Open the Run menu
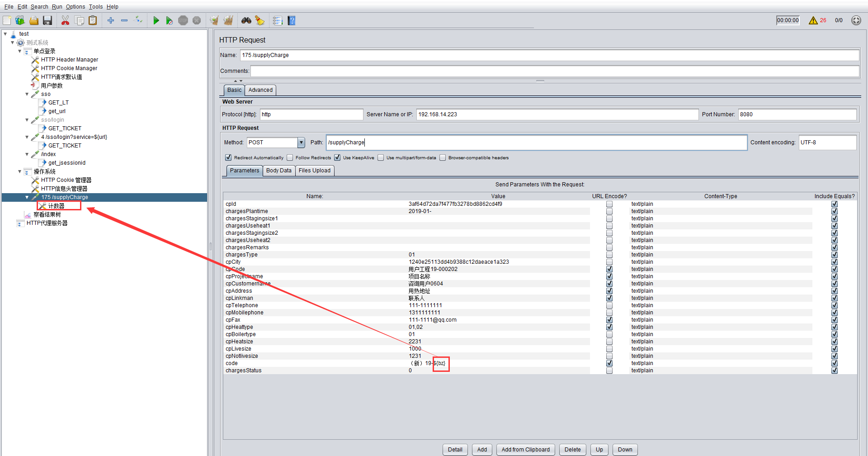Viewport: 868px width, 456px height. (57, 7)
